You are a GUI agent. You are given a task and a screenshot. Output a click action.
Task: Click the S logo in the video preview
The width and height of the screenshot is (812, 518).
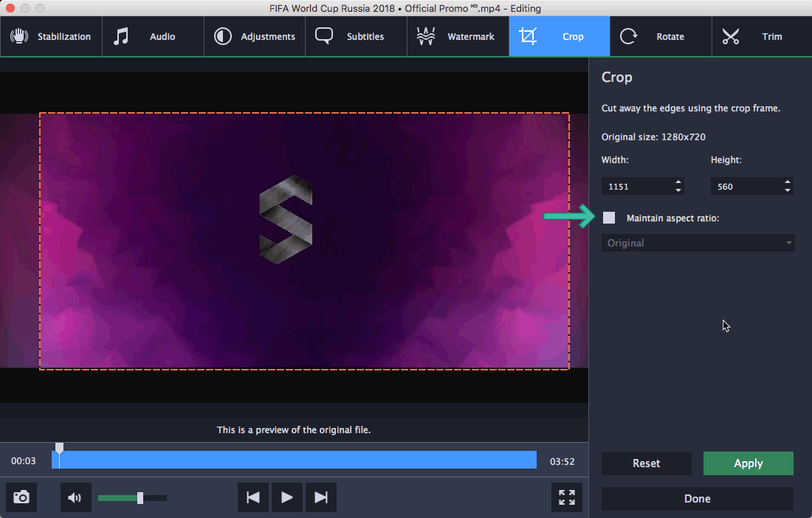point(286,219)
